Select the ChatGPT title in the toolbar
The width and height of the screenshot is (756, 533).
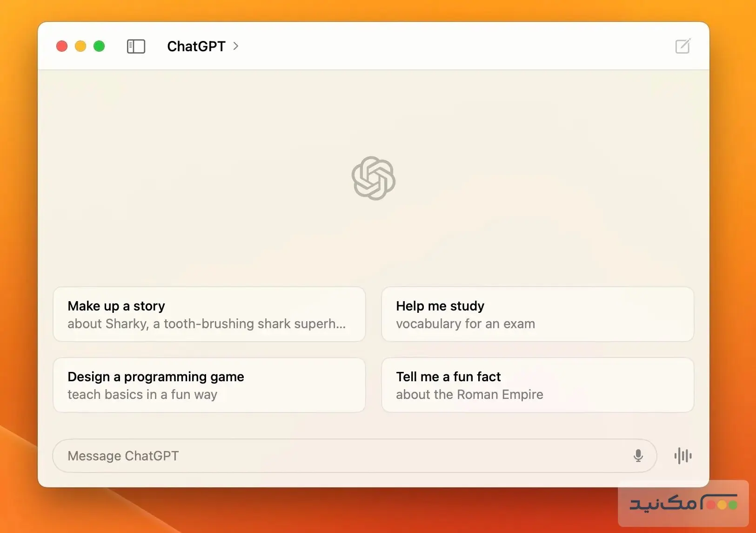(196, 46)
